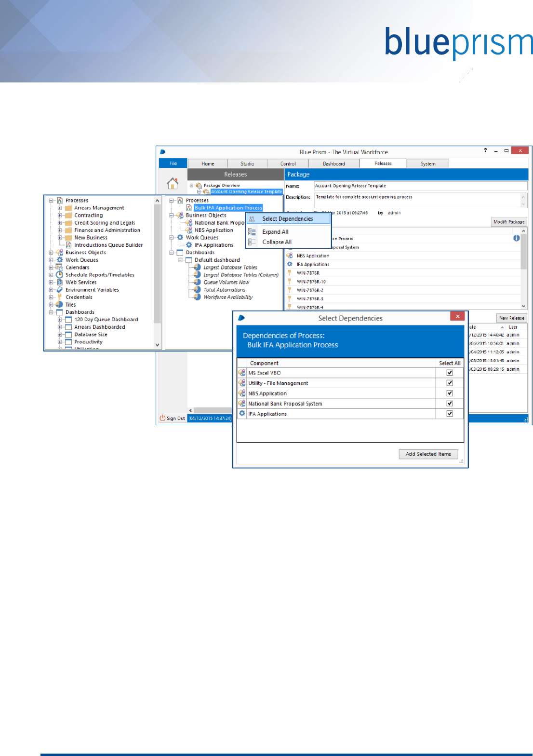The width and height of the screenshot is (533, 756).
Task: Click the Queue Volumes Now tile icon
Action: 197,282
